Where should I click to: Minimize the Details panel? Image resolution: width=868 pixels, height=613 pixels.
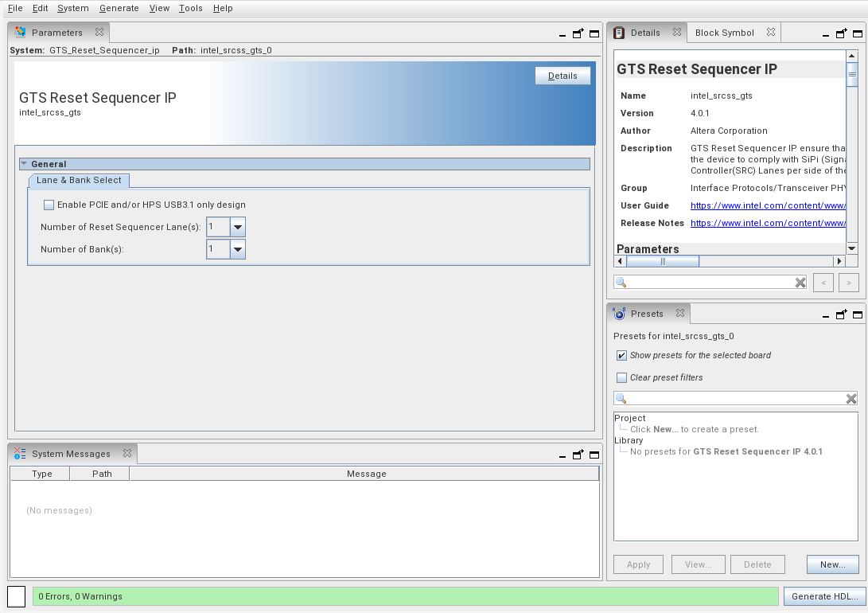825,35
